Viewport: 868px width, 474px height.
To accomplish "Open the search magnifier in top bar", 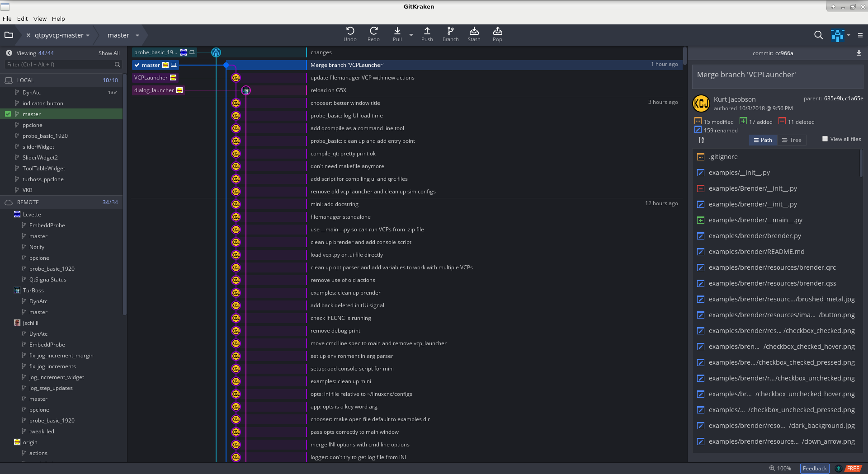I will [x=818, y=35].
